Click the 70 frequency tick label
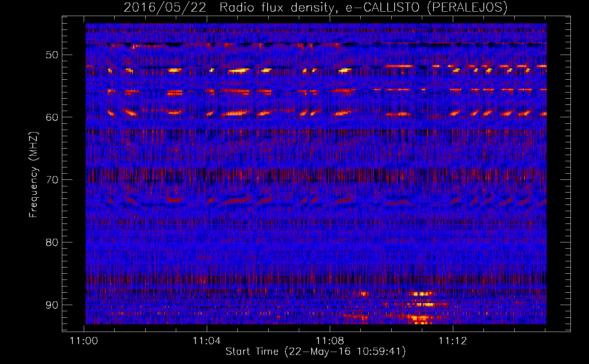 click(52, 180)
